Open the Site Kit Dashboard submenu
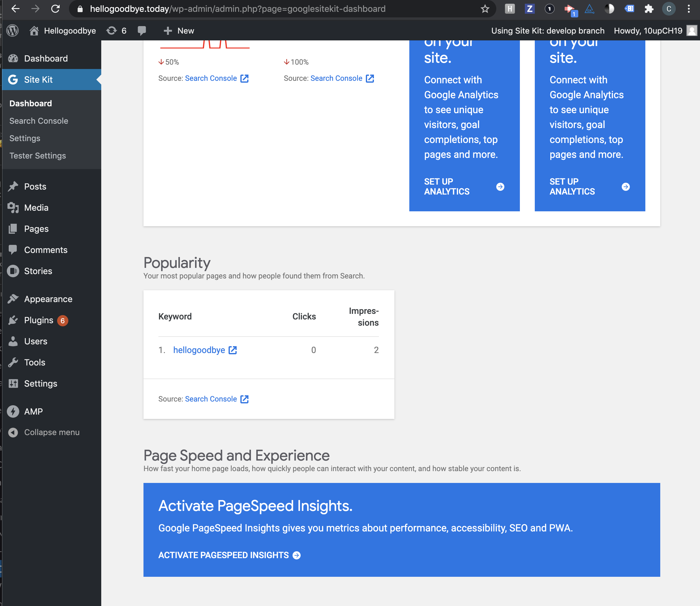Screen dimensions: 700x606 coord(31,103)
